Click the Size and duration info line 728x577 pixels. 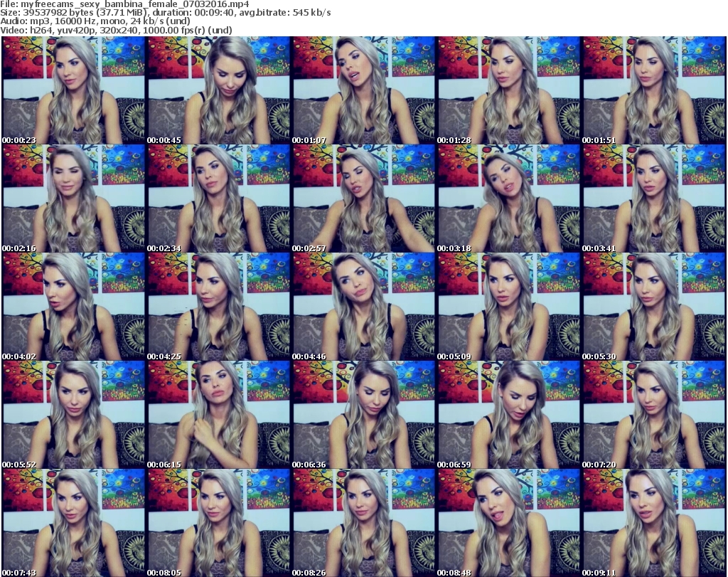[x=165, y=13]
